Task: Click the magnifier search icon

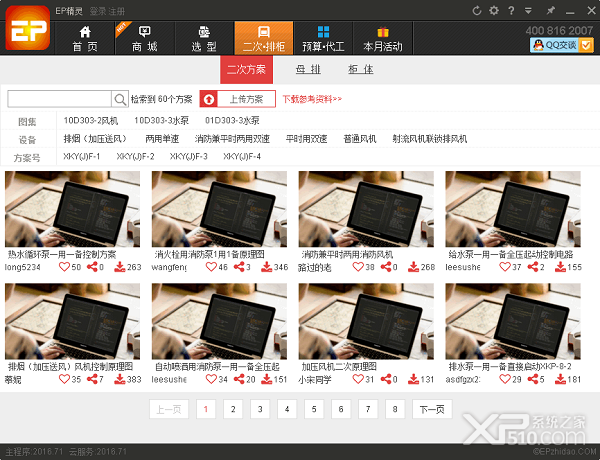Action: pyautogui.click(x=120, y=100)
